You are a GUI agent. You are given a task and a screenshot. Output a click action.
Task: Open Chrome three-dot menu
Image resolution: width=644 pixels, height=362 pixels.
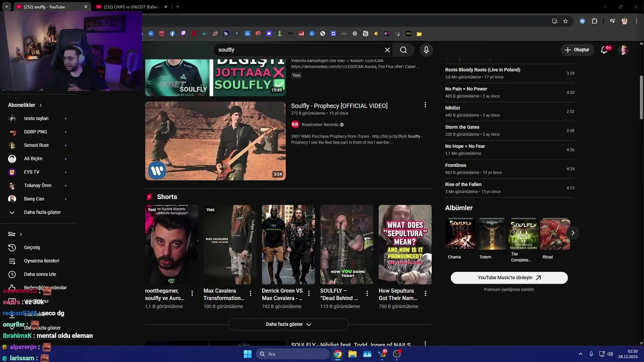(x=637, y=21)
